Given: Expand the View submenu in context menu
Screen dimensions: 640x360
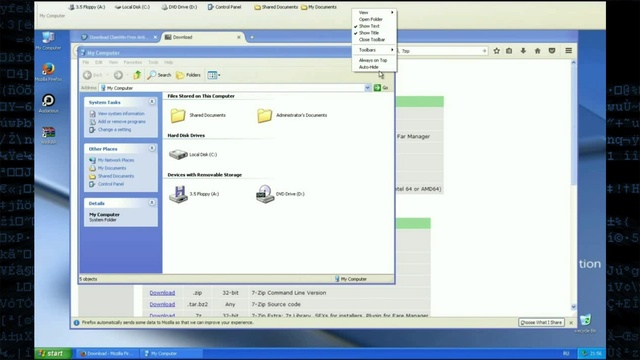Looking at the screenshot, I should coord(374,13).
